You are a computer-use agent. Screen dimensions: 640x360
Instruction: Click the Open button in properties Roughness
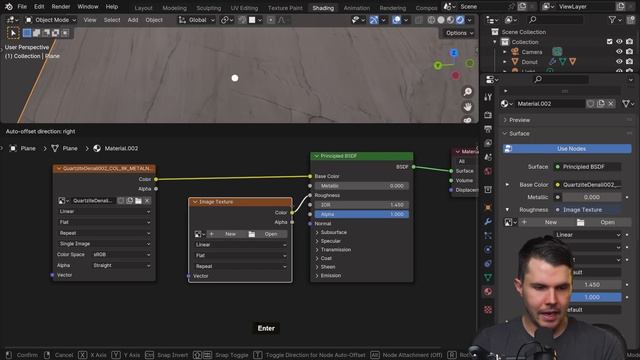tap(603, 222)
